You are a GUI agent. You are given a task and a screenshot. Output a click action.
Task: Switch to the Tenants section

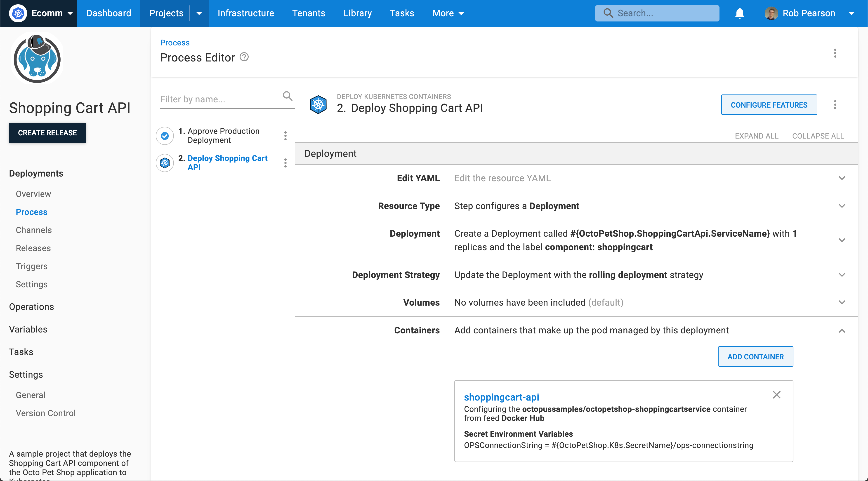point(309,13)
